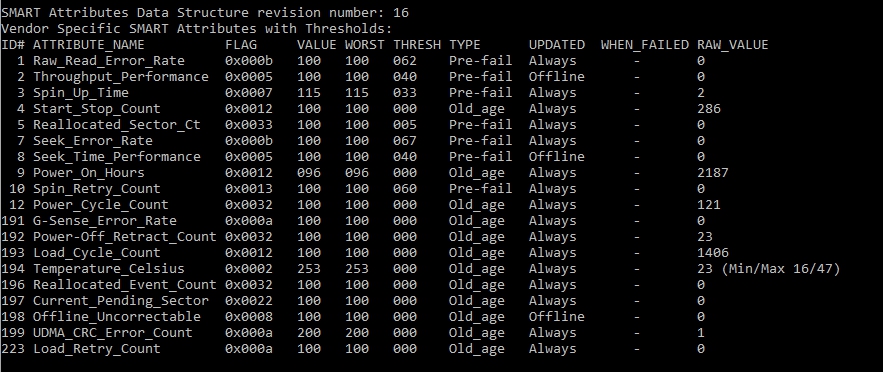Click the UDMA_CRC_Error_Count attribute row

click(x=353, y=333)
